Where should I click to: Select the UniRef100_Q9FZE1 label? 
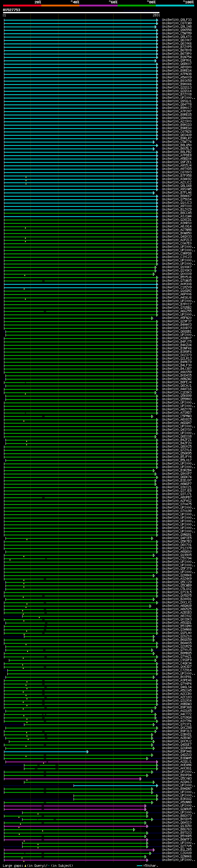point(177,162)
